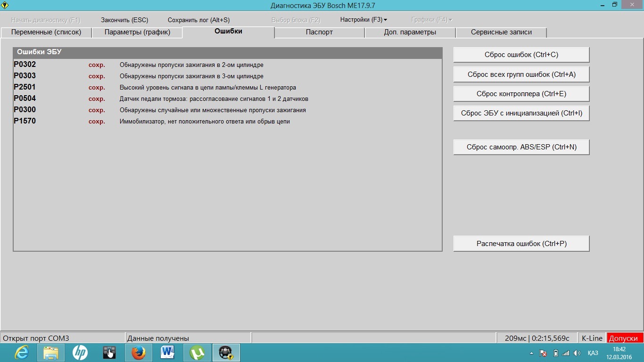This screenshot has height=362, width=644.
Task: Open Internet Explorer from the taskbar
Action: click(x=22, y=353)
